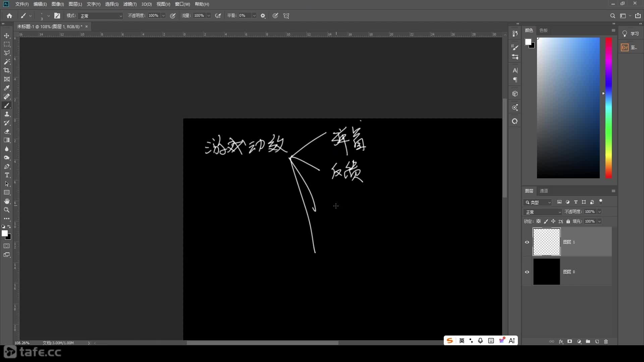This screenshot has height=362, width=644.
Task: Switch to the 通道 tab
Action: click(x=544, y=191)
